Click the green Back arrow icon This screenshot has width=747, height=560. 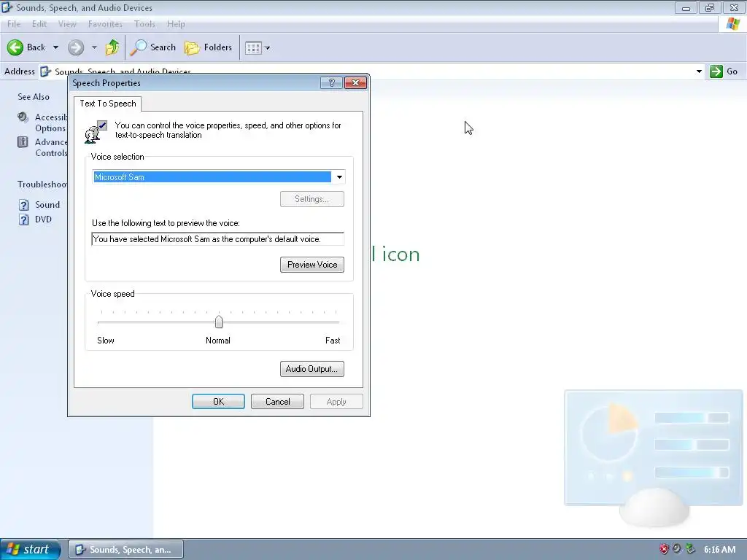[15, 47]
